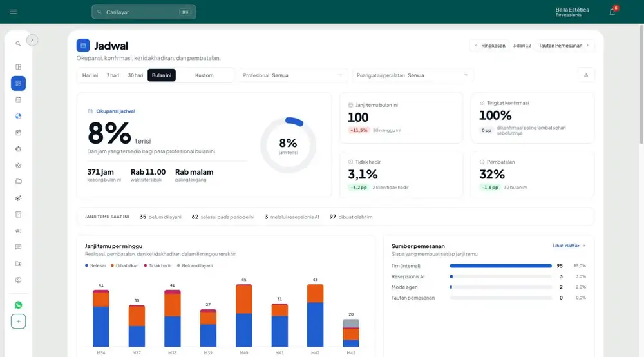This screenshot has width=644, height=357.
Task: Open the hamburger menu
Action: tap(13, 12)
